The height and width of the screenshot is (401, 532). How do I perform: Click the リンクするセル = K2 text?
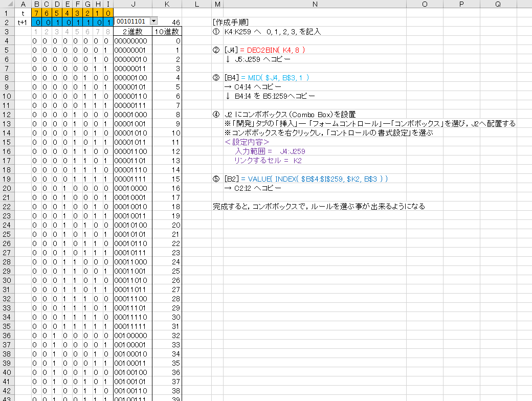pyautogui.click(x=268, y=161)
